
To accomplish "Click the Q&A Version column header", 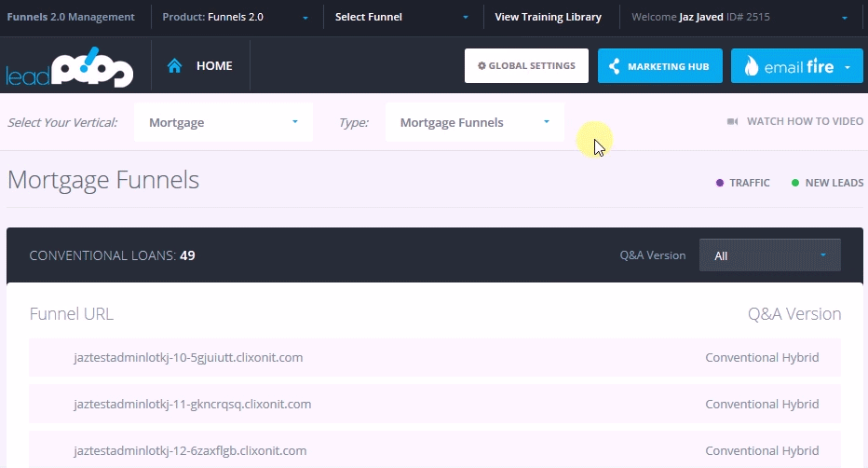I will tap(794, 314).
